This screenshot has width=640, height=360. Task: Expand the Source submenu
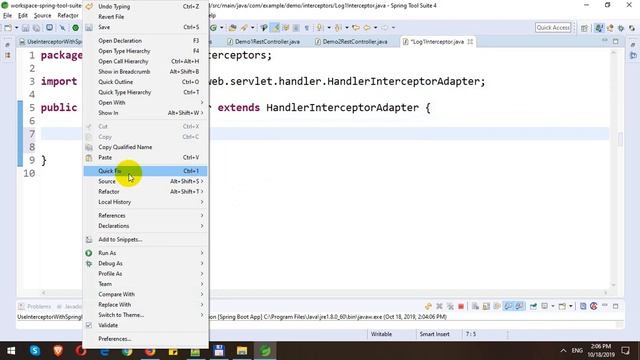coord(145,181)
